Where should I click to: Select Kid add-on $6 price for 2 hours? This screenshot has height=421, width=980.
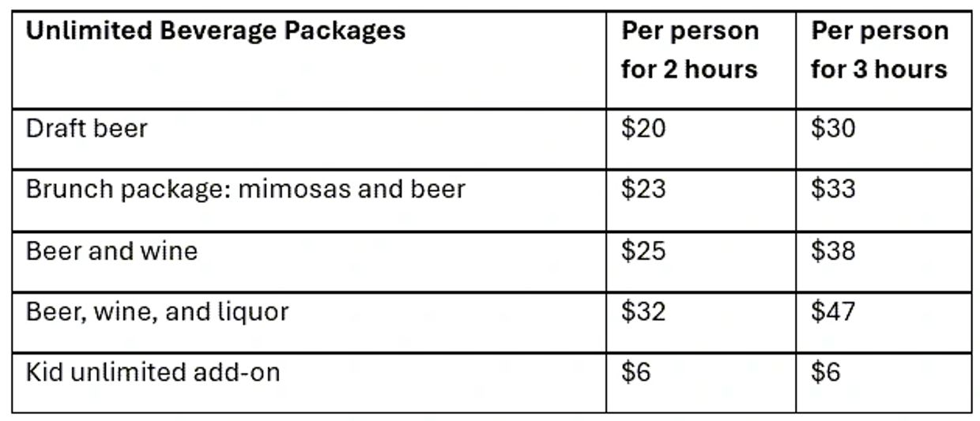coord(636,372)
